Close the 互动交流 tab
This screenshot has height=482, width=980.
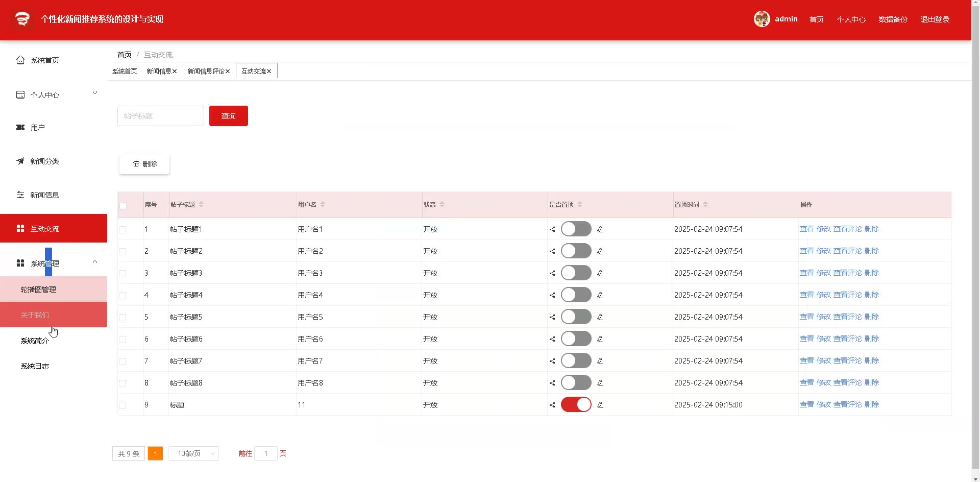point(269,71)
